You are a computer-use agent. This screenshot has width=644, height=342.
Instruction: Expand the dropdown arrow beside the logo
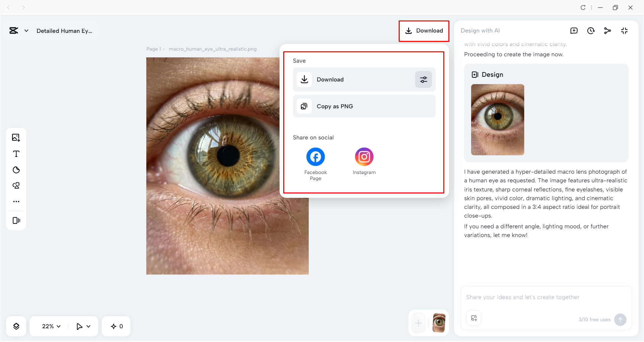(26, 31)
